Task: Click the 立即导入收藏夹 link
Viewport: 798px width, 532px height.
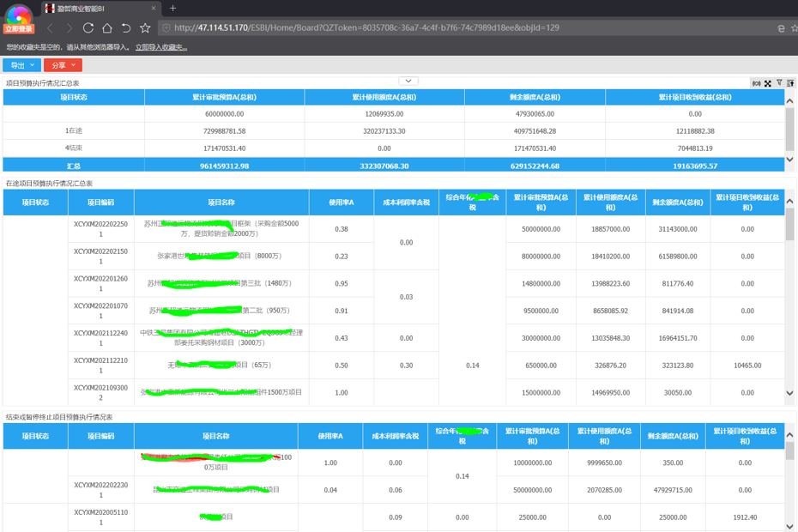Action: 160,47
